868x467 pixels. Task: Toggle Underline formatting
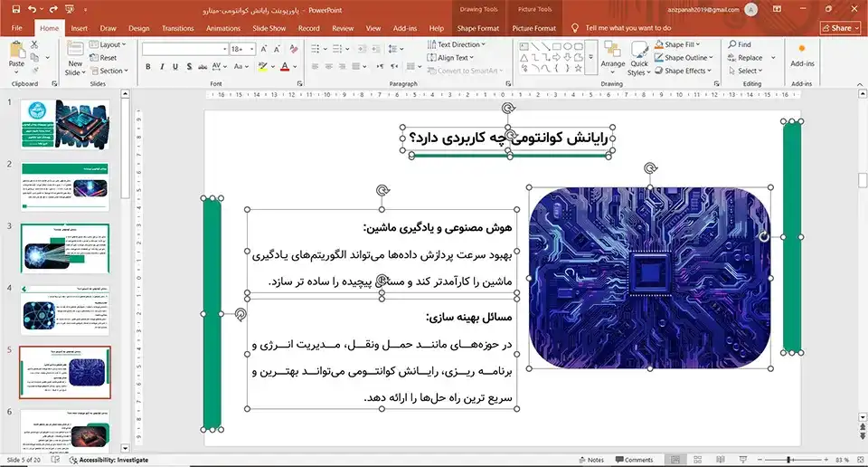point(175,66)
